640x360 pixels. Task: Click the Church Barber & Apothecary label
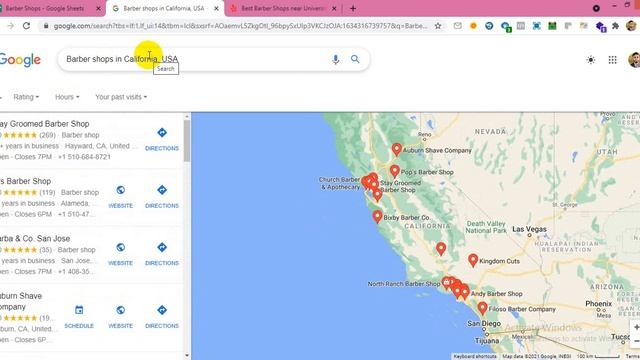click(x=340, y=183)
